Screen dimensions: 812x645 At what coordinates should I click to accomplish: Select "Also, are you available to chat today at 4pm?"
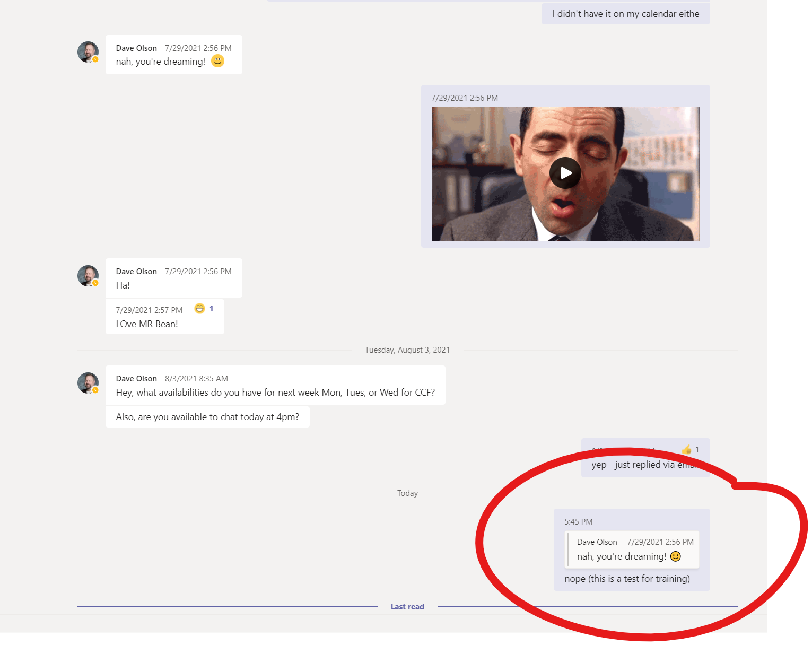tap(207, 417)
